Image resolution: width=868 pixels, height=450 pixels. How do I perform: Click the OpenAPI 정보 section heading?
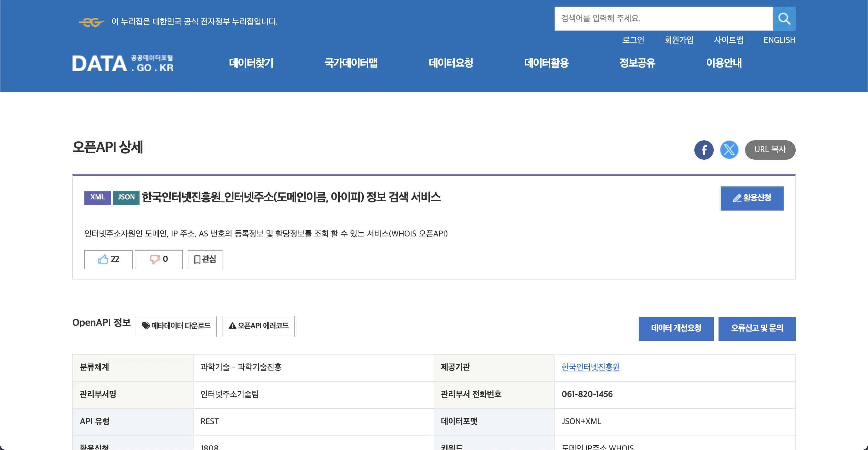(102, 323)
